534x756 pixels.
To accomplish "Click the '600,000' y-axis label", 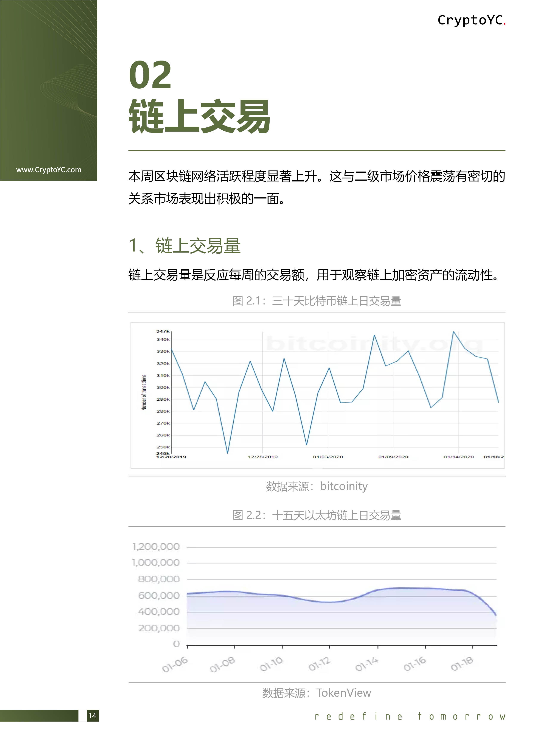I will [159, 596].
